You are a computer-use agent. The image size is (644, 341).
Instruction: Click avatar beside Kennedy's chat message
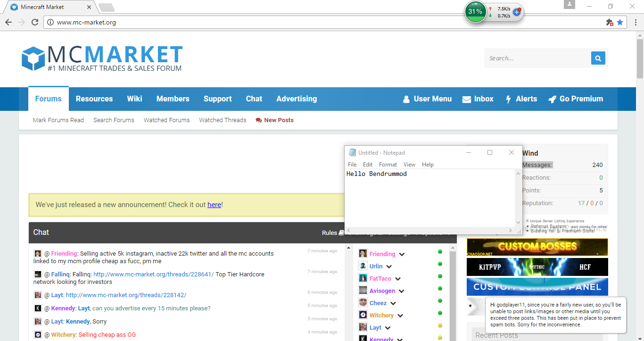pos(38,308)
